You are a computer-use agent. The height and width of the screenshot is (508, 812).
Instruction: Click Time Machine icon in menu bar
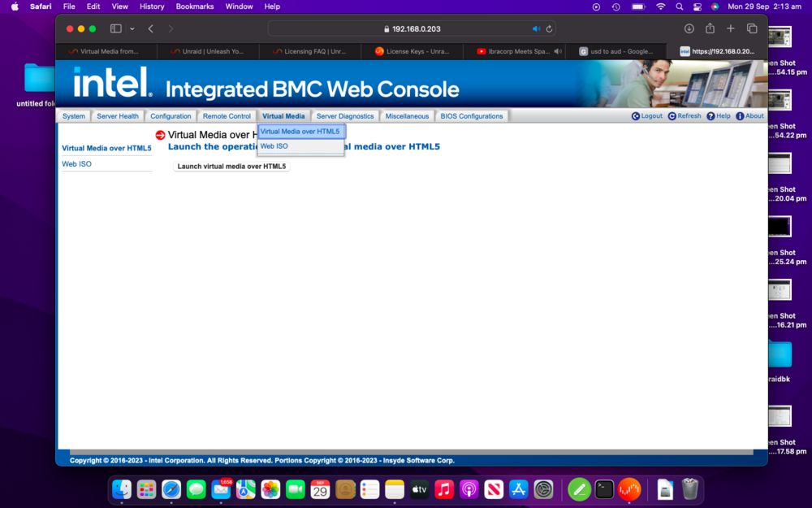(x=615, y=7)
